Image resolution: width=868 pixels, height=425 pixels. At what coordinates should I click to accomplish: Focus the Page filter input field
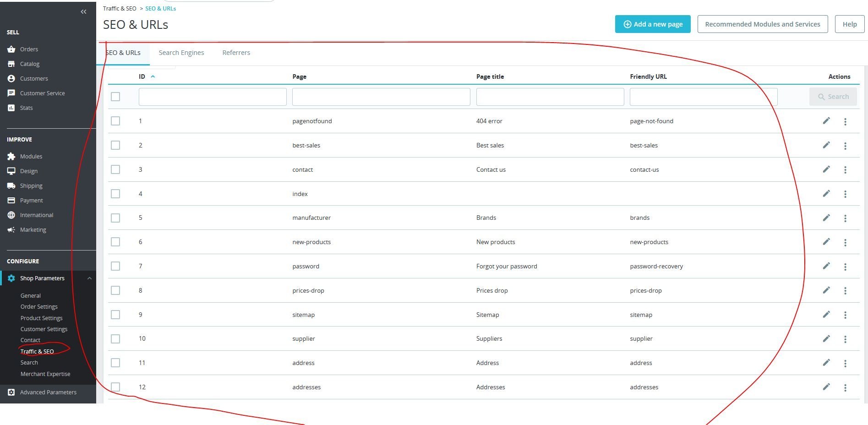[381, 97]
